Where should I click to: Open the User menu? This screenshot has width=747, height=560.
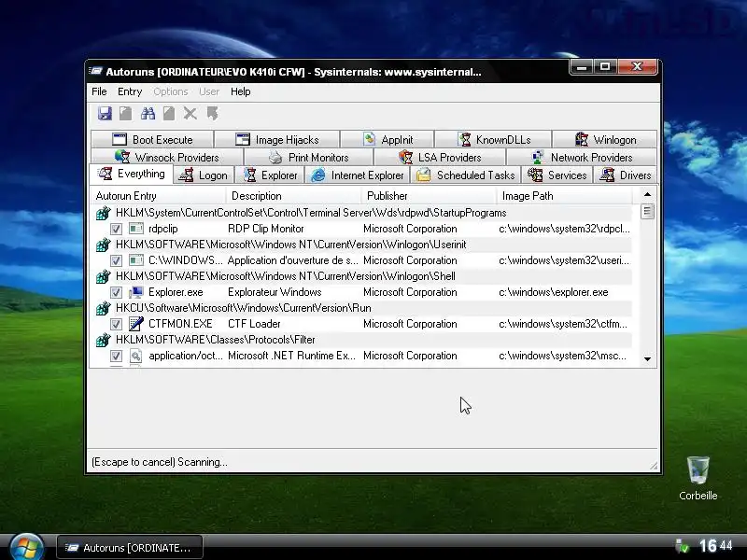[209, 91]
